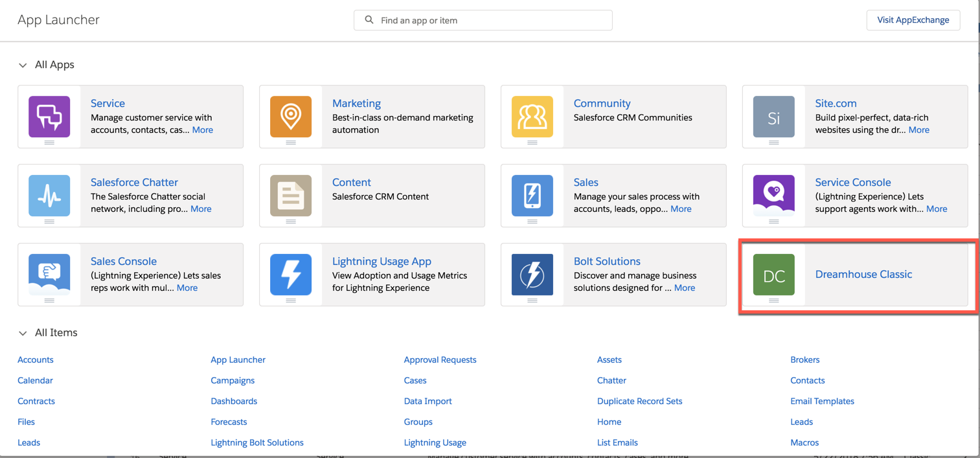Open Approval Requests item link

440,360
